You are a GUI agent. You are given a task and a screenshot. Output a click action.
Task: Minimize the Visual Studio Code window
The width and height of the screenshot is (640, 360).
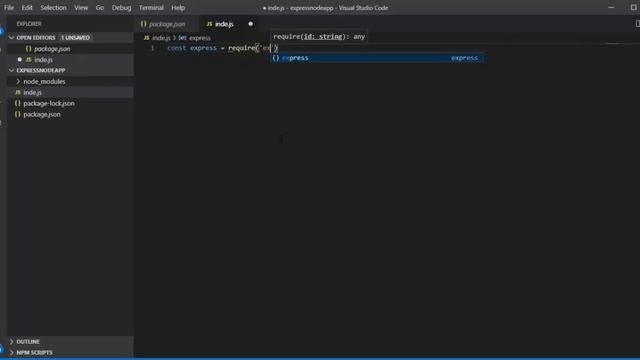(611, 7)
